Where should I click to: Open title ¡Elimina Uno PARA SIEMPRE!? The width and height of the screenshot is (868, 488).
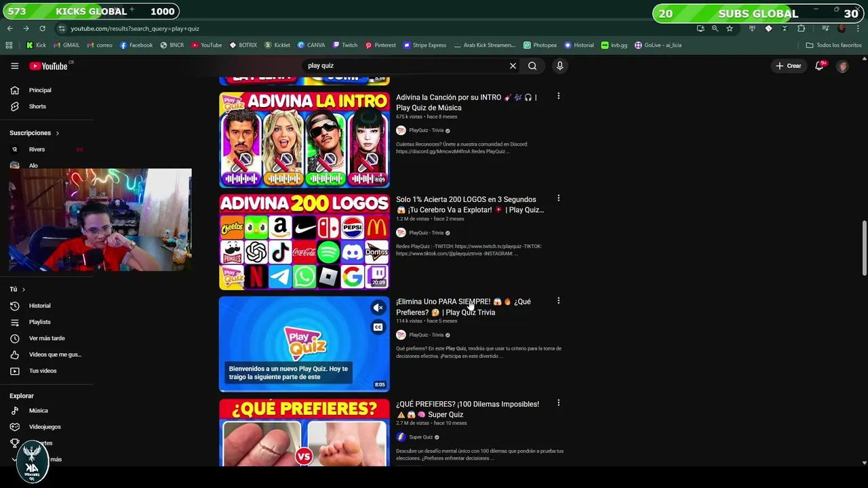tap(463, 307)
